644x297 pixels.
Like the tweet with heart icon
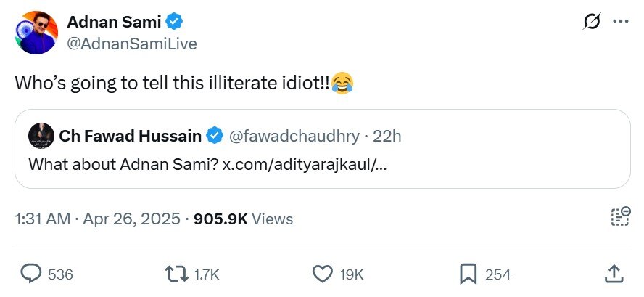[x=322, y=274]
